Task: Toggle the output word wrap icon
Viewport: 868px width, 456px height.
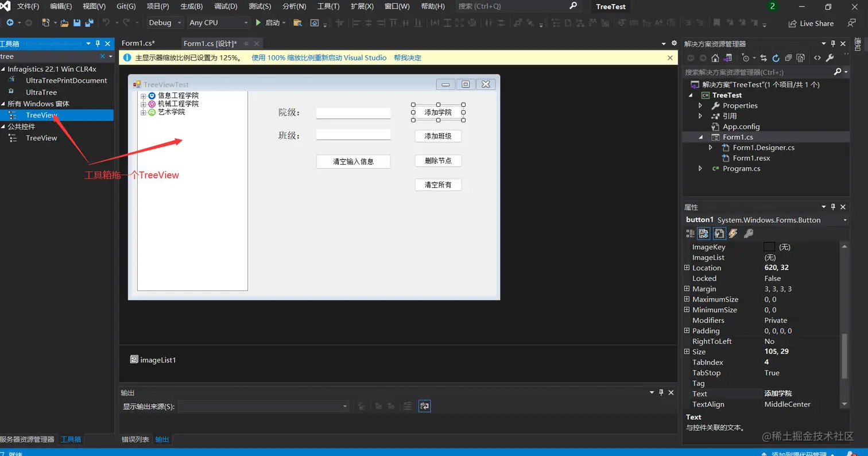Action: point(424,406)
